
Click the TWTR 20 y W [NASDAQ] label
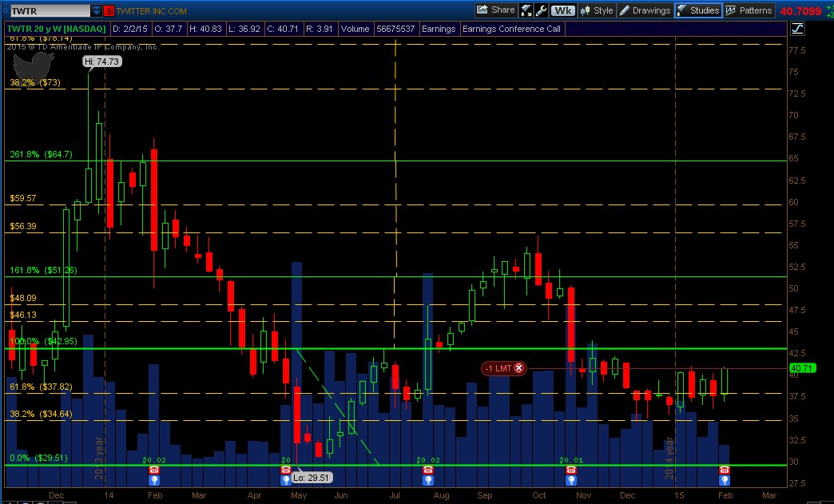pyautogui.click(x=57, y=29)
